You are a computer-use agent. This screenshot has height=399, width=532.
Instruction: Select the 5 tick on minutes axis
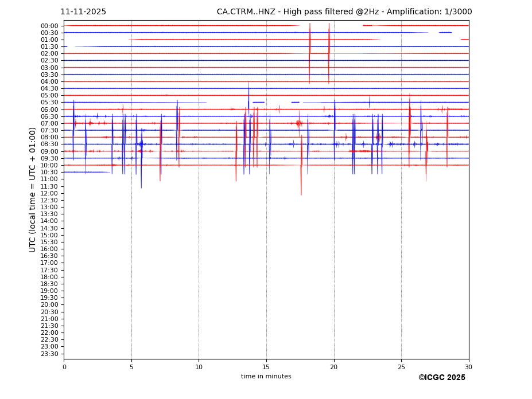coord(131,367)
